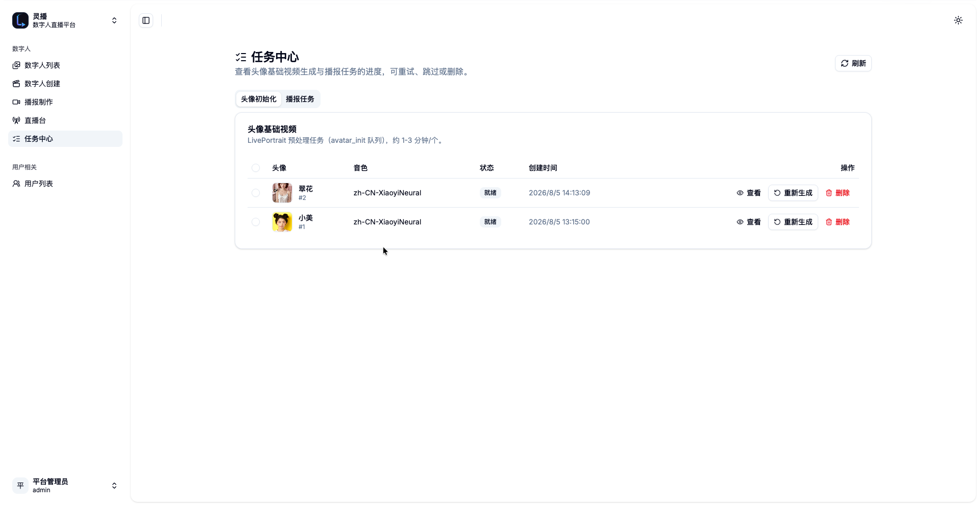Select the 翠花 row checkbox

256,193
